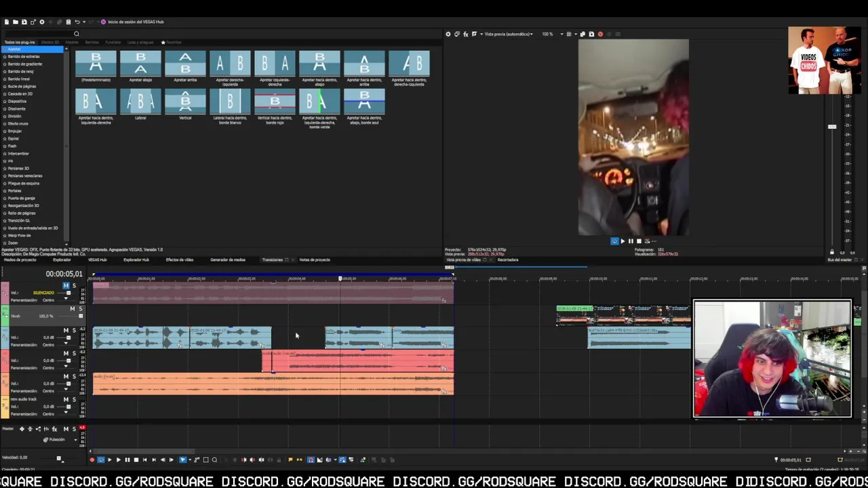The image size is (868, 488).
Task: Click the plug-in search magnifier icon
Action: [x=77, y=34]
